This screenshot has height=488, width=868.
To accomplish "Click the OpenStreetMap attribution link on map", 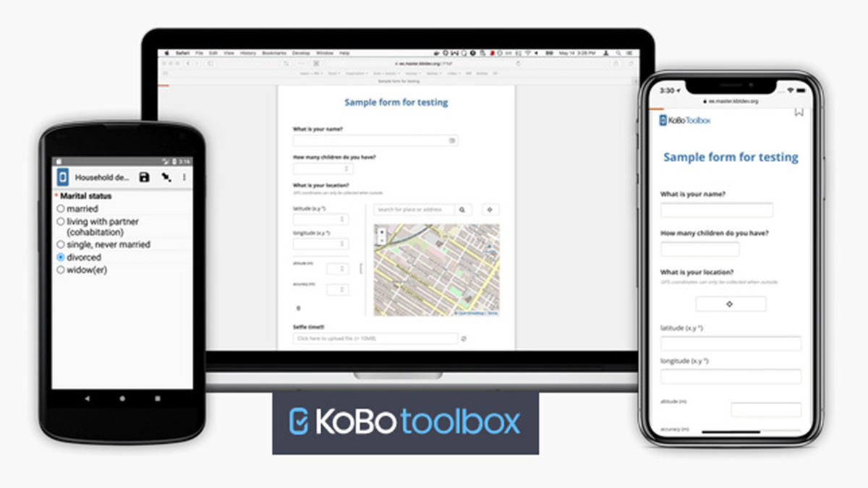I will (x=471, y=313).
